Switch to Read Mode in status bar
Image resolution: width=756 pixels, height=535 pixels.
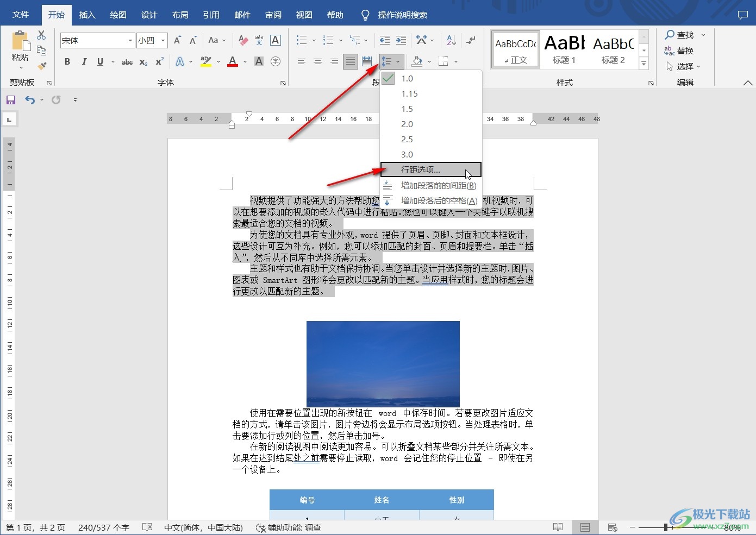coord(558,526)
